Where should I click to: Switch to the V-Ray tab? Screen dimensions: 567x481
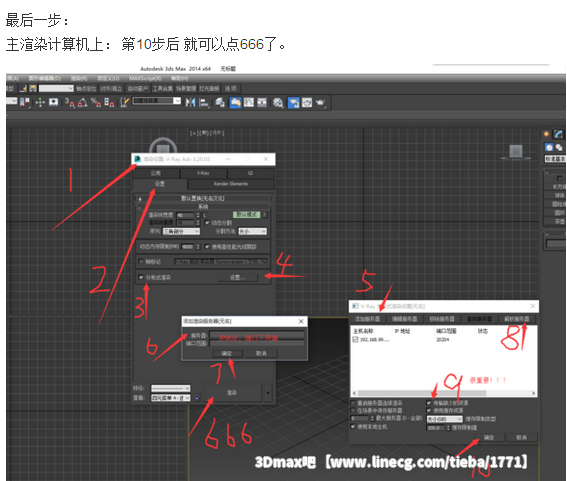(203, 173)
